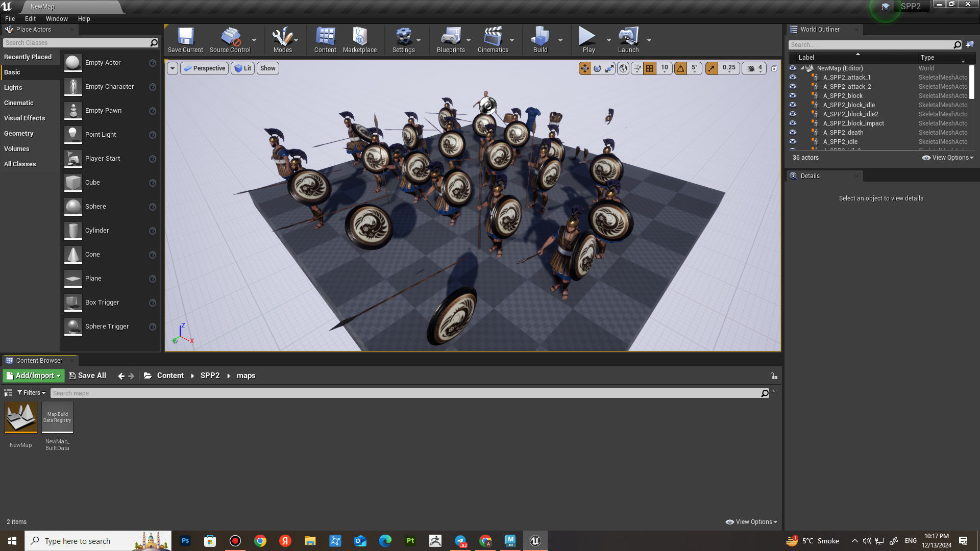Expand the Filters dropdown in Content Browser
This screenshot has width=980, height=551.
(x=32, y=393)
